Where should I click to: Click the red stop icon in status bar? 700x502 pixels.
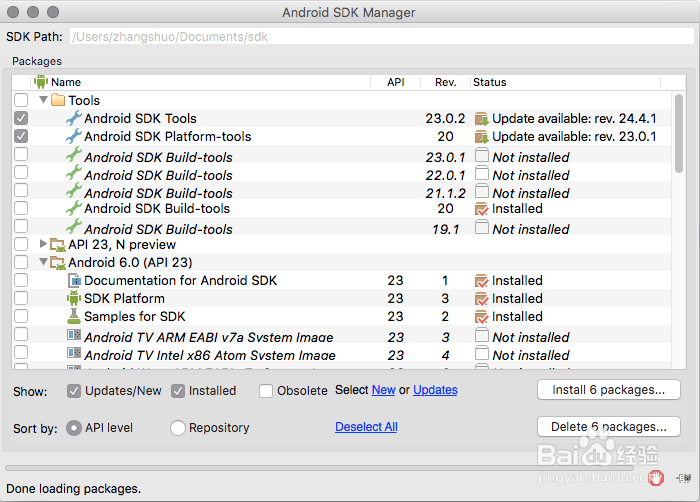pos(656,477)
